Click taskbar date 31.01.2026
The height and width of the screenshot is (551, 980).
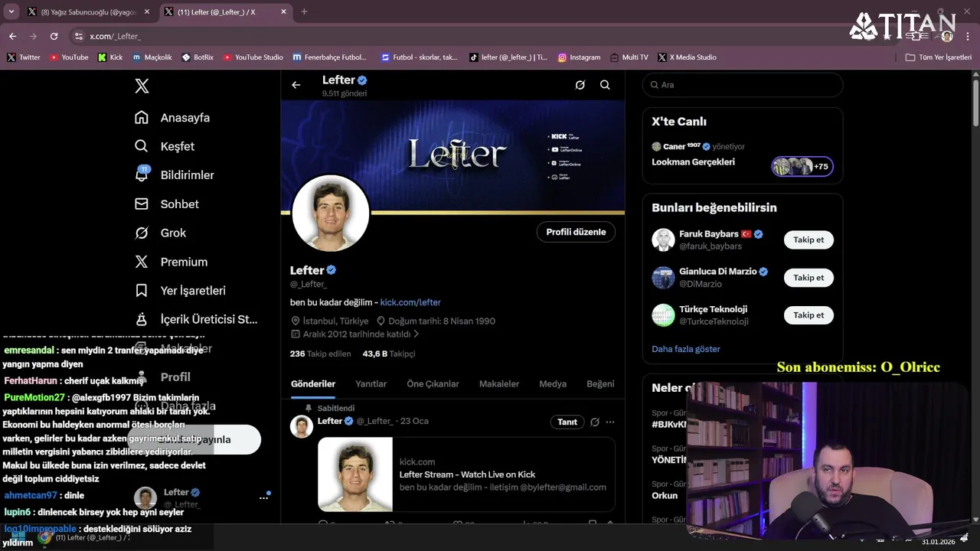point(938,542)
